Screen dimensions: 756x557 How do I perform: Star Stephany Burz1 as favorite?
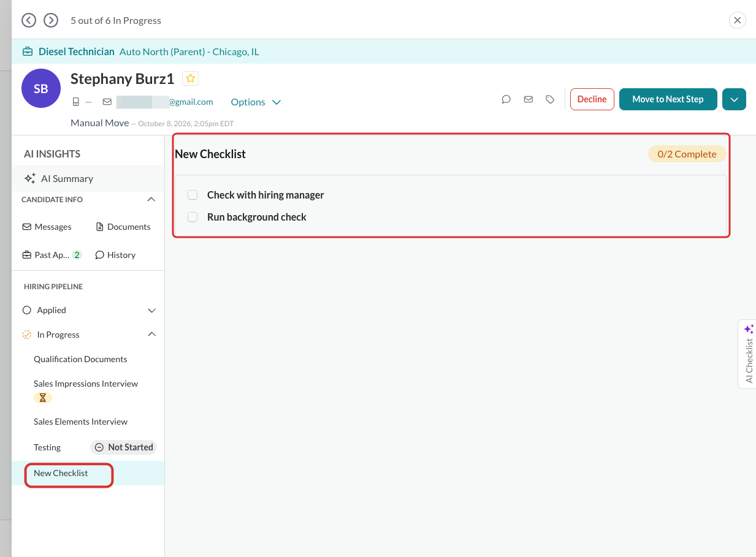point(191,78)
